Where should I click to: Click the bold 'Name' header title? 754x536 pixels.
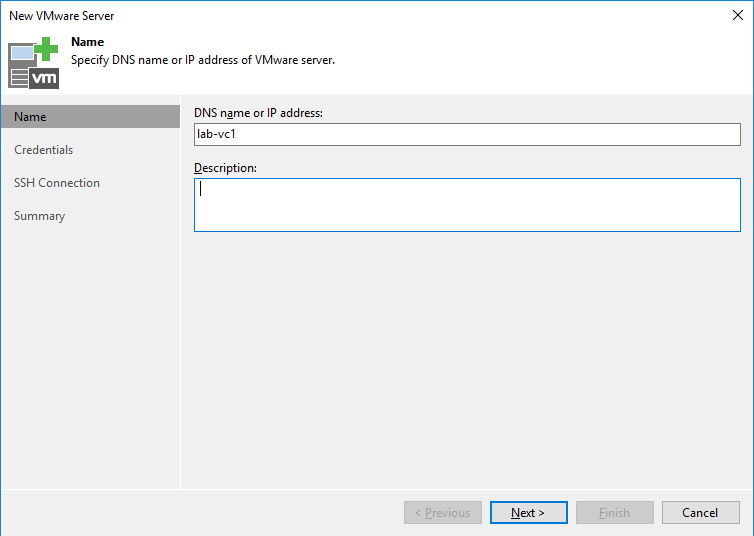[x=89, y=43]
